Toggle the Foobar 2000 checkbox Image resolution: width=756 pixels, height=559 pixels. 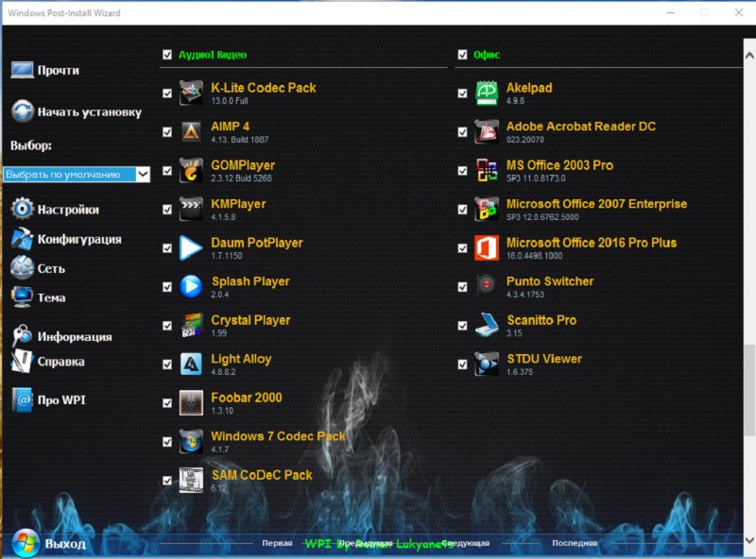pyautogui.click(x=167, y=403)
